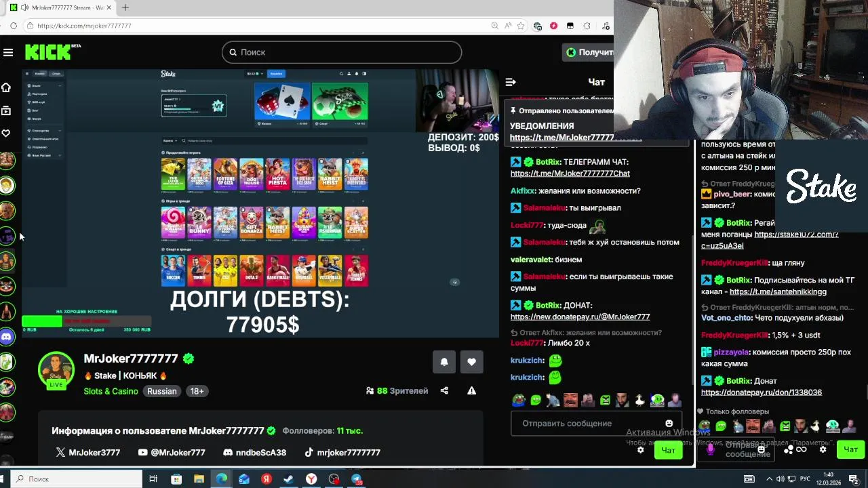Open the Kick hamburger menu
This screenshot has width=868, height=488.
[x=8, y=52]
